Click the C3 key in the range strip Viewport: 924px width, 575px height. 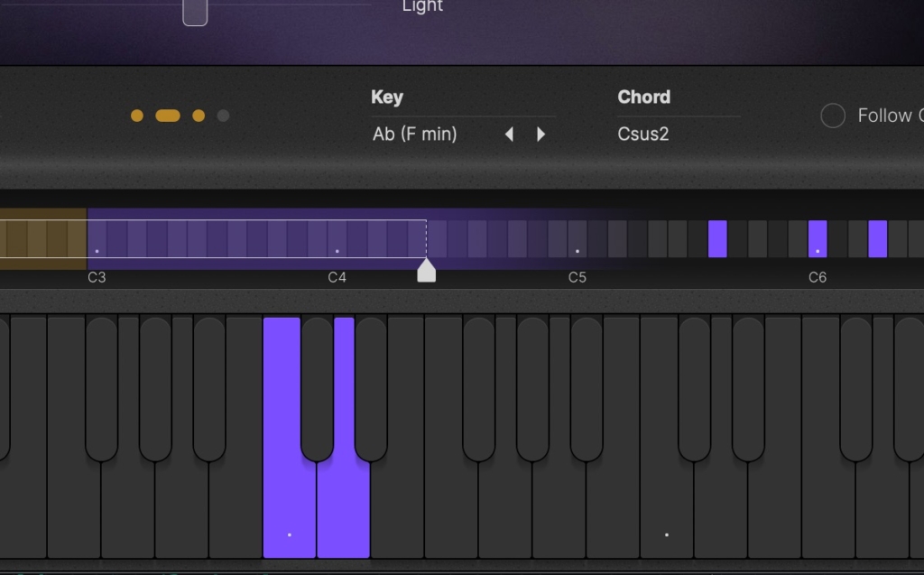pos(97,239)
